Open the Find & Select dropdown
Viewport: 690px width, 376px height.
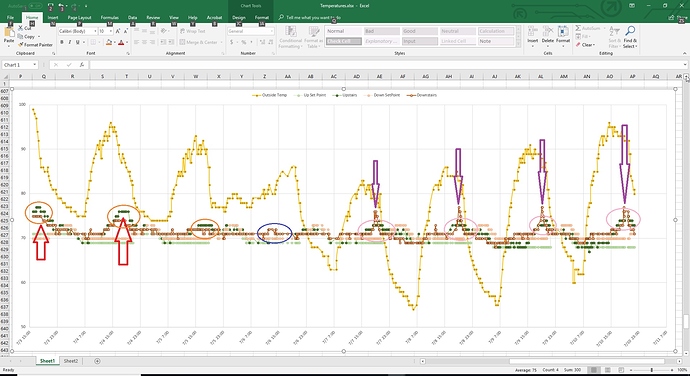(x=630, y=37)
